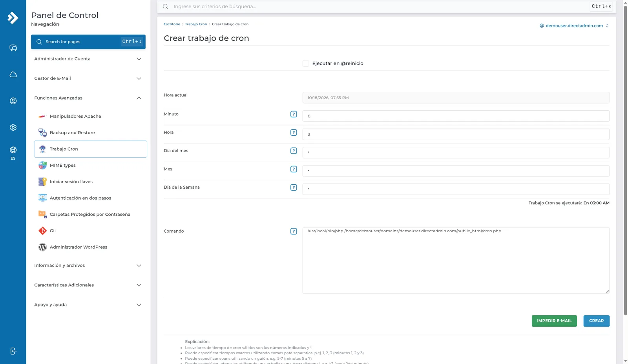Expand Información y archivos section

(88, 266)
